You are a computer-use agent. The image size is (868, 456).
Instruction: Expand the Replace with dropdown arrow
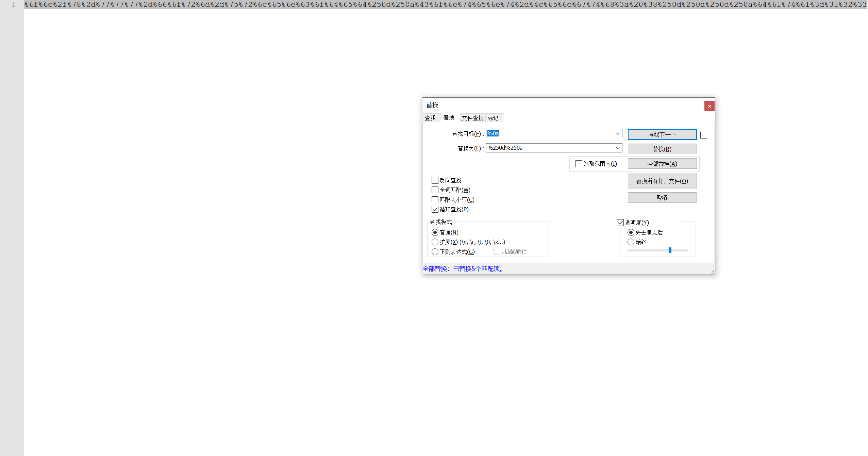tap(617, 148)
